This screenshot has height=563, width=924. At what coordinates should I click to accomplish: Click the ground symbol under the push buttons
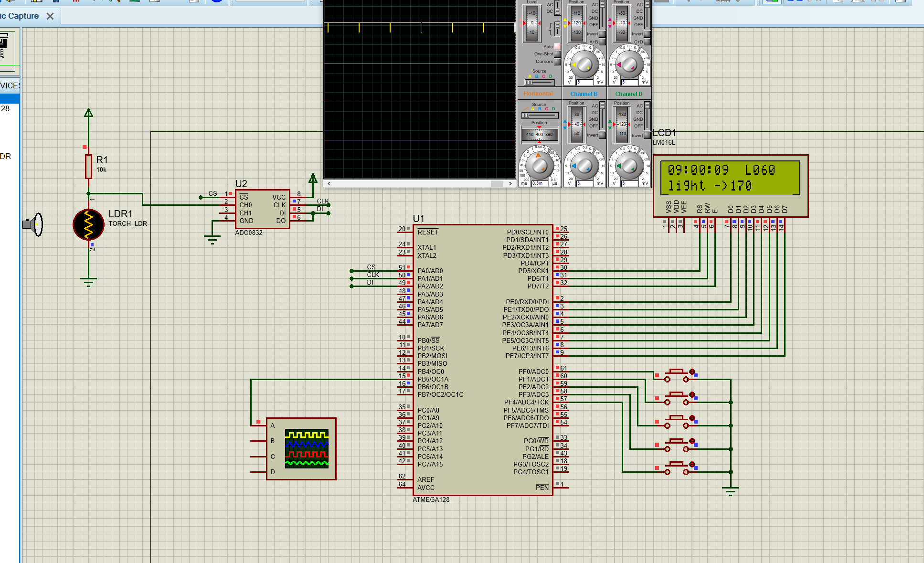point(731,491)
